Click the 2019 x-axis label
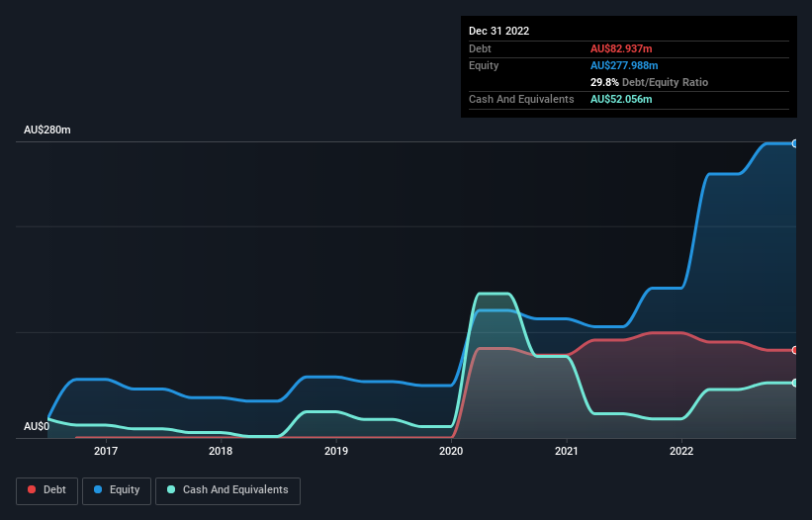This screenshot has height=520, width=812. (336, 451)
